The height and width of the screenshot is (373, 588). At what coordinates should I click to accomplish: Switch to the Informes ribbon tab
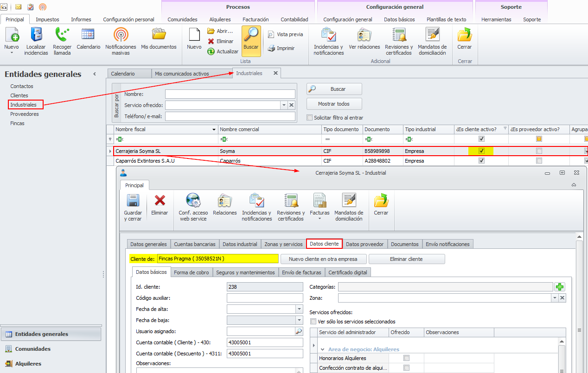[81, 19]
